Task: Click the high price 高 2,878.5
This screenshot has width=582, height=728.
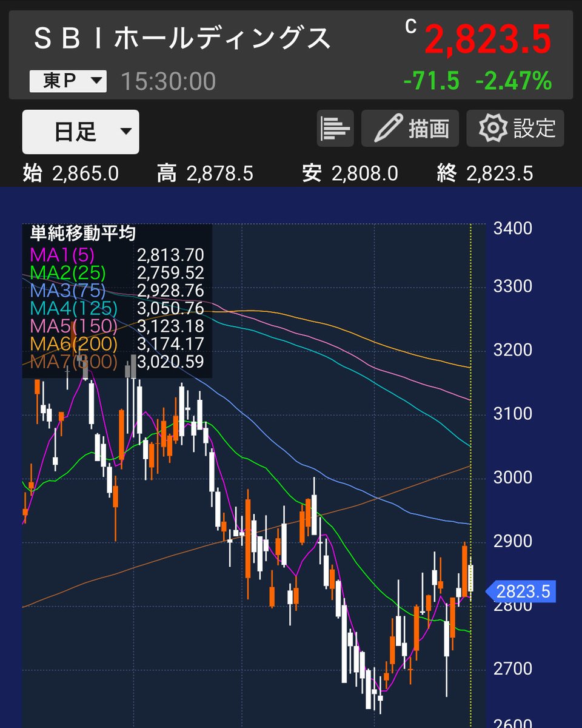Action: 205,174
